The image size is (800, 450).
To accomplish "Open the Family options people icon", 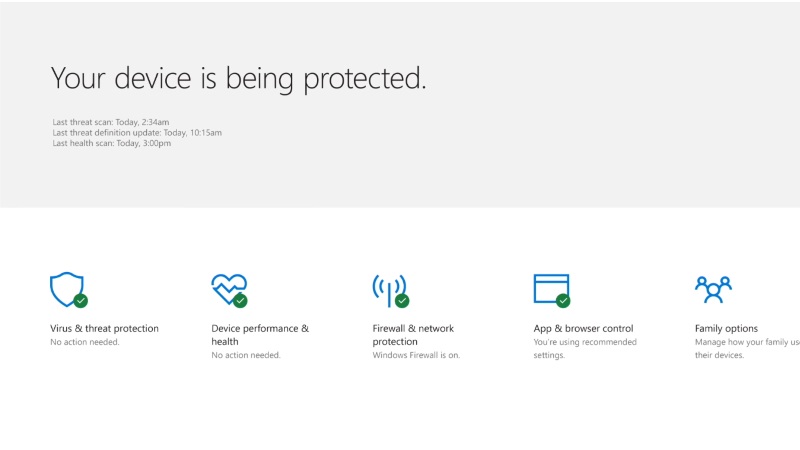I will 713,289.
